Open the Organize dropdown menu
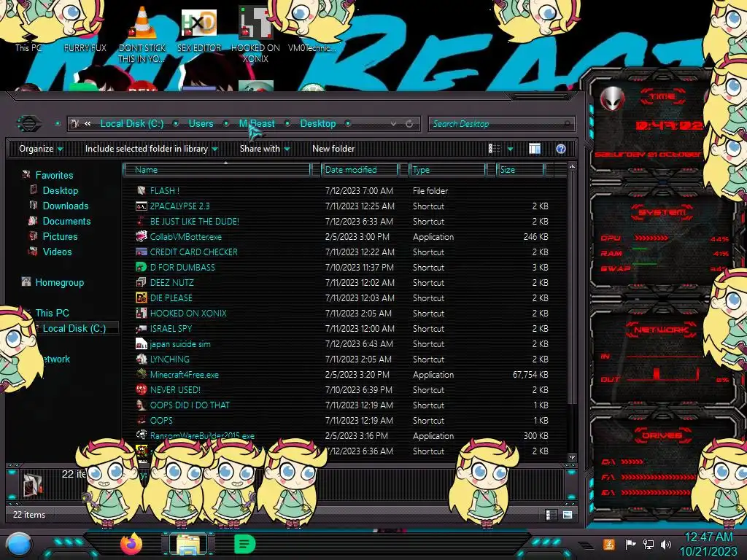This screenshot has height=560, width=747. (x=41, y=149)
